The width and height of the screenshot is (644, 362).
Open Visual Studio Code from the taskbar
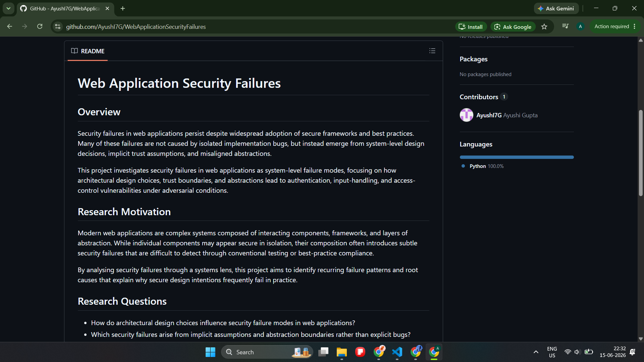pyautogui.click(x=397, y=352)
